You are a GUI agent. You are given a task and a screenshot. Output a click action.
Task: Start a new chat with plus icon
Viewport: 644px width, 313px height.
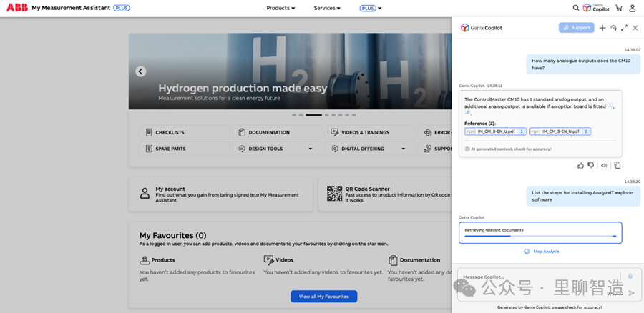[602, 28]
